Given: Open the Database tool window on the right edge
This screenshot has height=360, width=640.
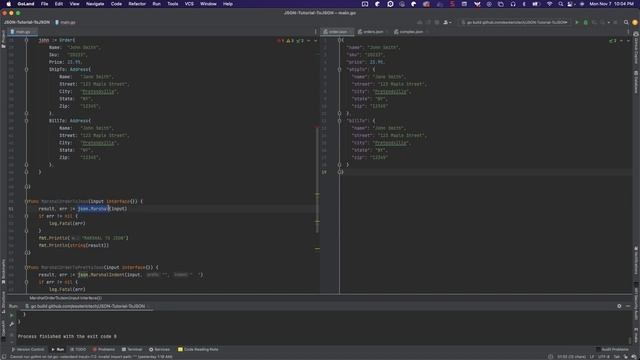Looking at the screenshot, I should pos(636,82).
